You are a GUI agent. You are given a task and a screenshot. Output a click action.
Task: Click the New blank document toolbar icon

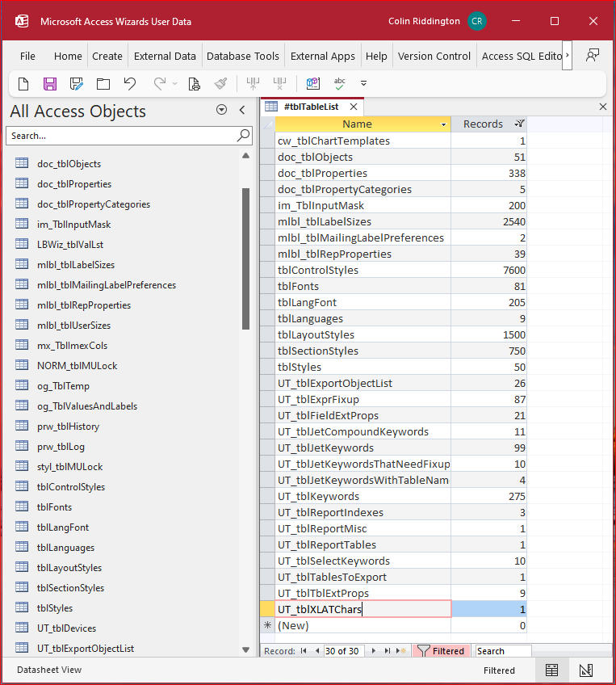23,83
